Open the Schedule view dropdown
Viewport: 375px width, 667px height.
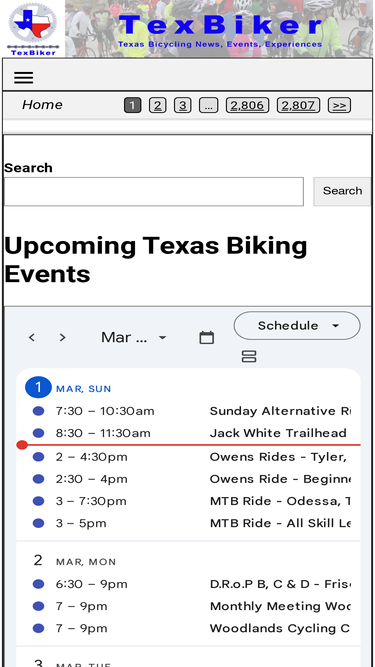[297, 325]
